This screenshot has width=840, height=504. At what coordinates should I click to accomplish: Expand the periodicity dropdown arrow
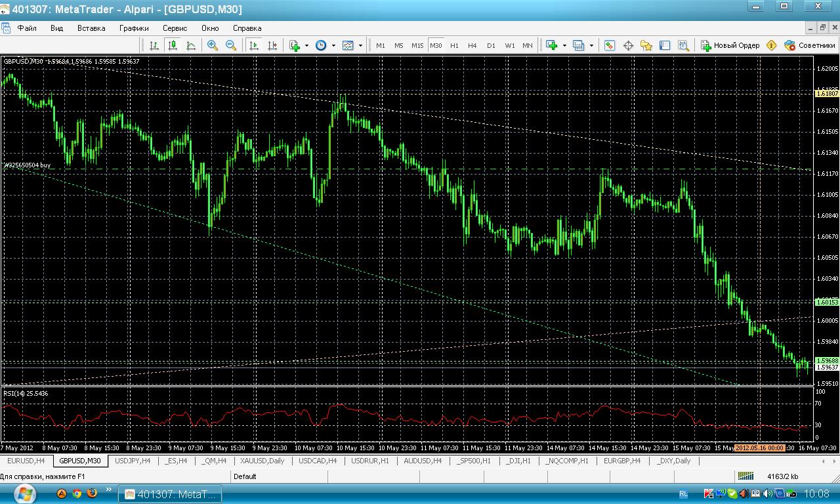[x=333, y=45]
